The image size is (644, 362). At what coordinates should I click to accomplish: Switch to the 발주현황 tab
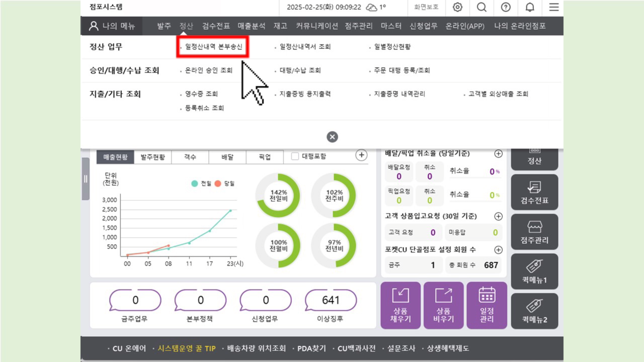(x=153, y=157)
